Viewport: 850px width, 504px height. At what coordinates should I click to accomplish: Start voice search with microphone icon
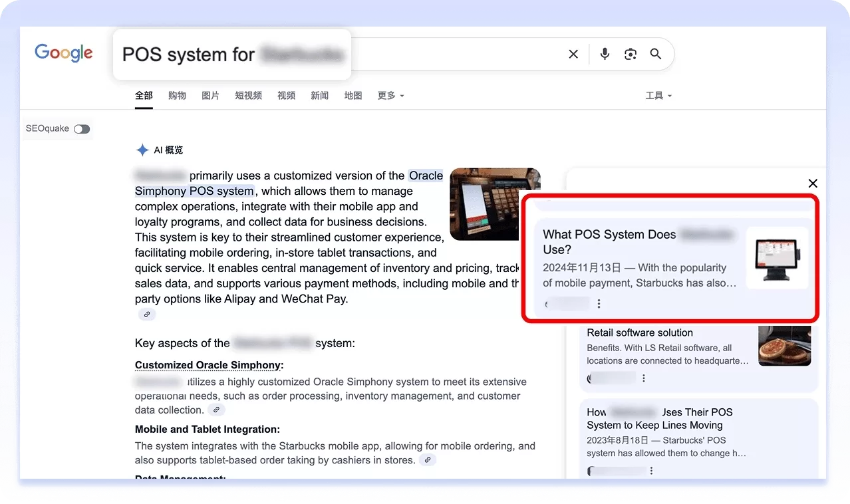pos(605,55)
